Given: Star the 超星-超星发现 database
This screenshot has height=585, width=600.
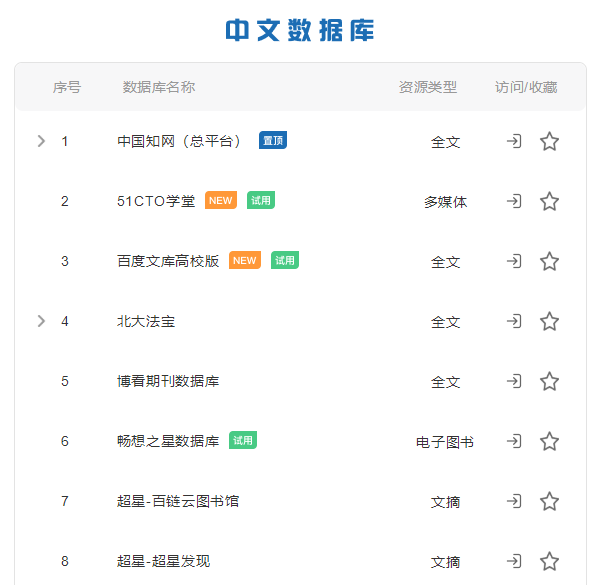Looking at the screenshot, I should click(549, 561).
